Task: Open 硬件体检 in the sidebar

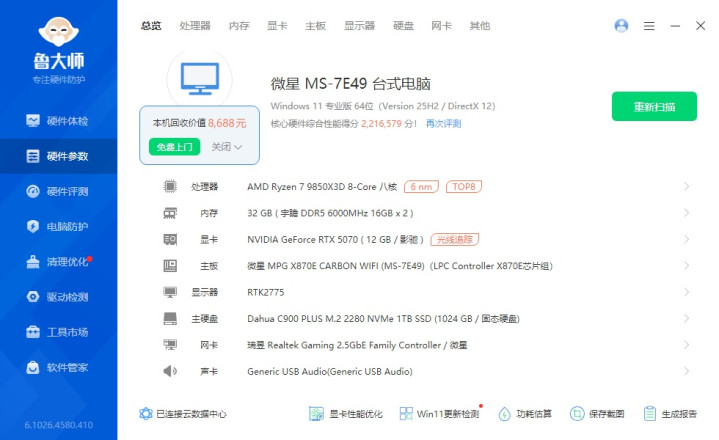Action: coord(58,121)
